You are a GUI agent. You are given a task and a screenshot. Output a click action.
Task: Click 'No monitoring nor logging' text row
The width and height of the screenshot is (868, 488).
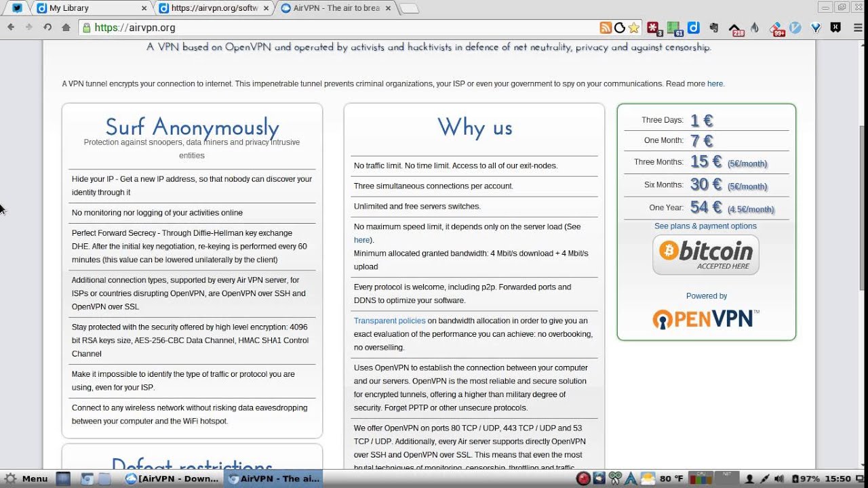192,213
